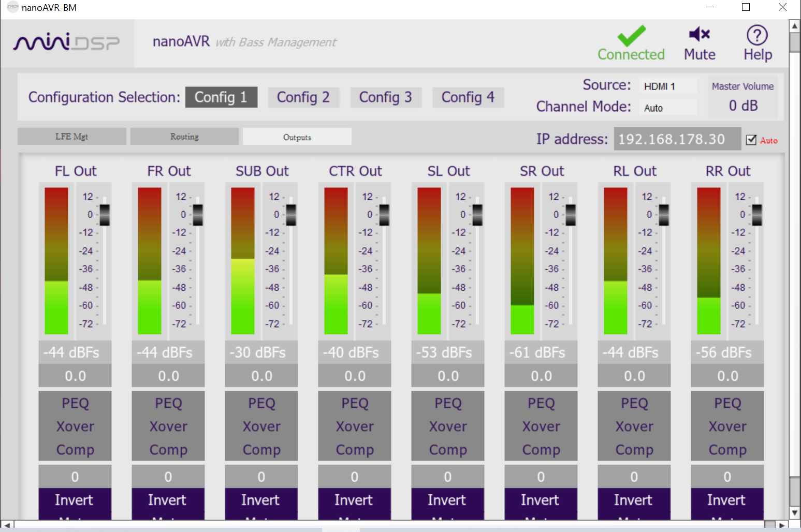The height and width of the screenshot is (532, 801).
Task: Click the miniDSP logo
Action: pyautogui.click(x=67, y=42)
